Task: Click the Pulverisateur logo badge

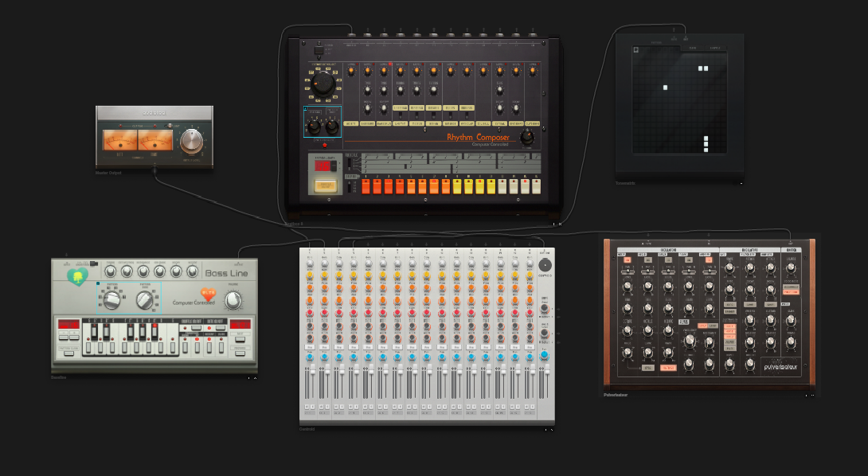Action: pos(780,367)
